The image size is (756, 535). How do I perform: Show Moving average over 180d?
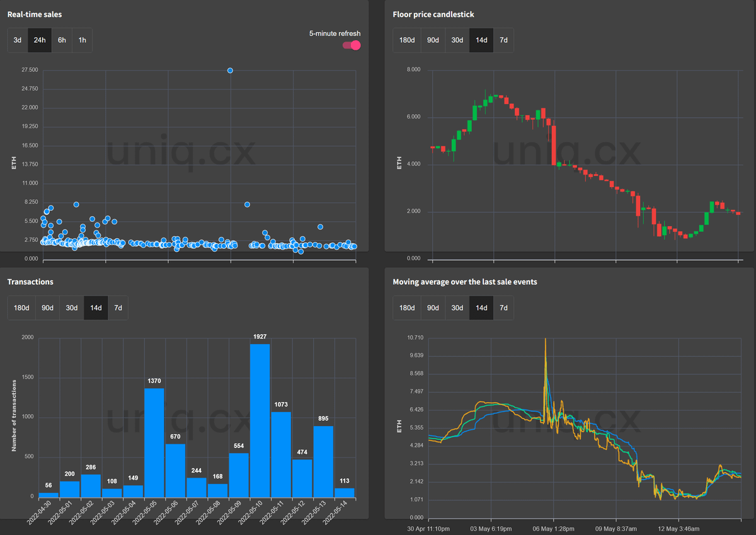(407, 308)
